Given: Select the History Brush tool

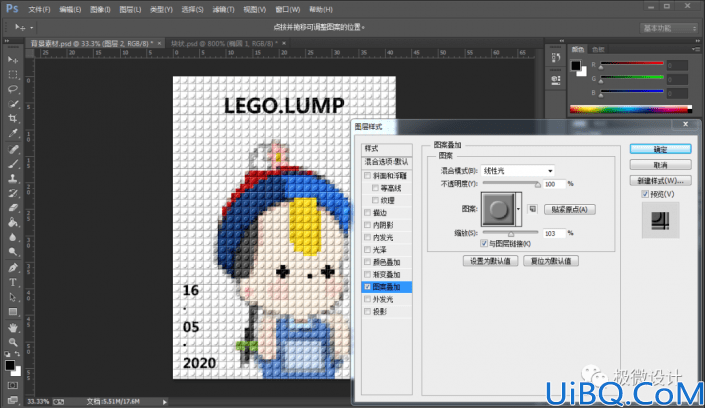Looking at the screenshot, I should pos(13,193).
